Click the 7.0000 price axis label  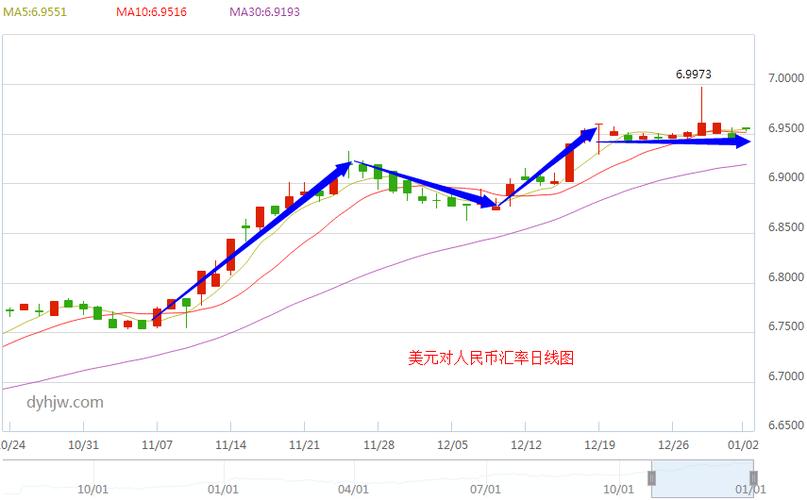tap(786, 78)
